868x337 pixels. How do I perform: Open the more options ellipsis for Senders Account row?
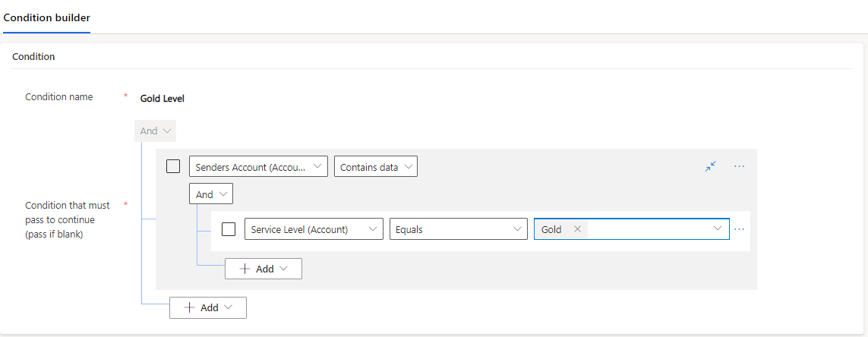click(739, 166)
